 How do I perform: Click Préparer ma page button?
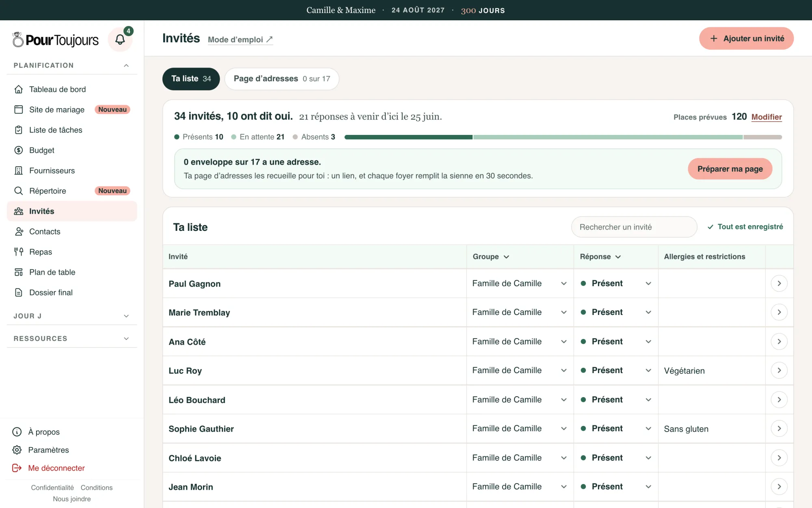point(730,169)
